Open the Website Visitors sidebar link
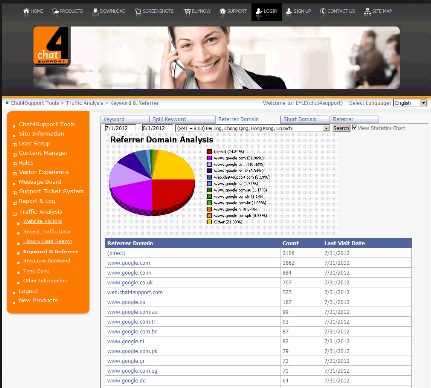Viewport: 431px width, 388px height. 42,221
